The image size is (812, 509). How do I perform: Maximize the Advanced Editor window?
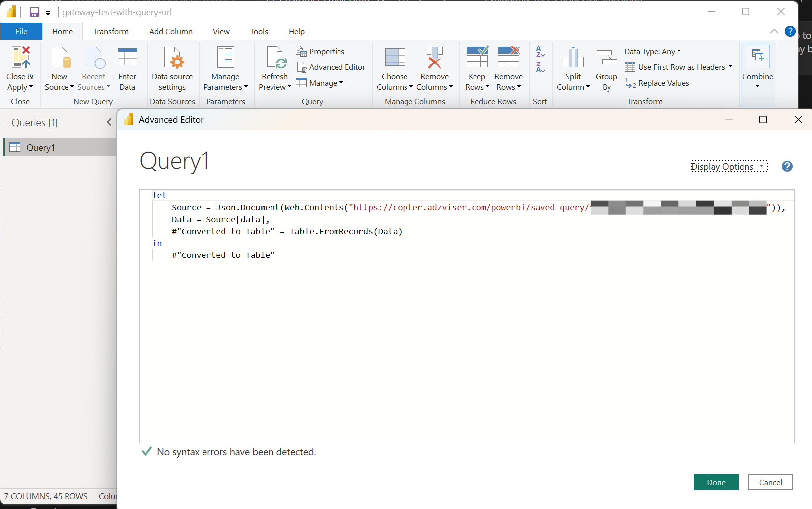[x=763, y=120]
